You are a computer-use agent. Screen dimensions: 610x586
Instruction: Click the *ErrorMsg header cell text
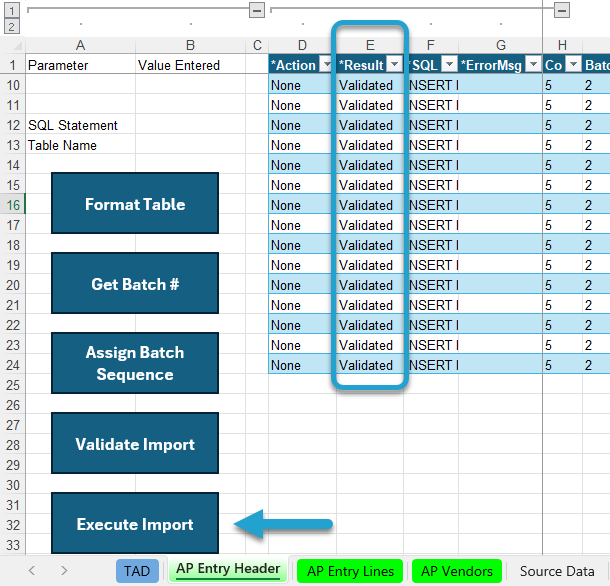(x=491, y=65)
